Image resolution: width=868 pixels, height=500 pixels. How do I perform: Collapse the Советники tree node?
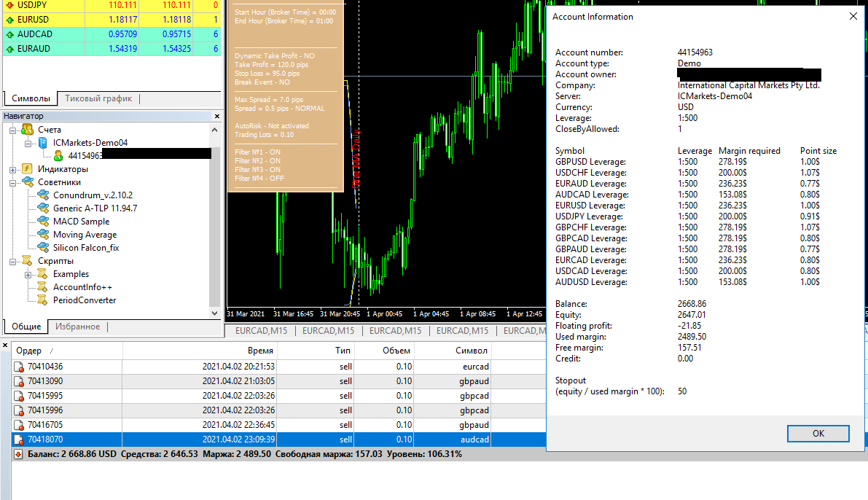coord(12,183)
